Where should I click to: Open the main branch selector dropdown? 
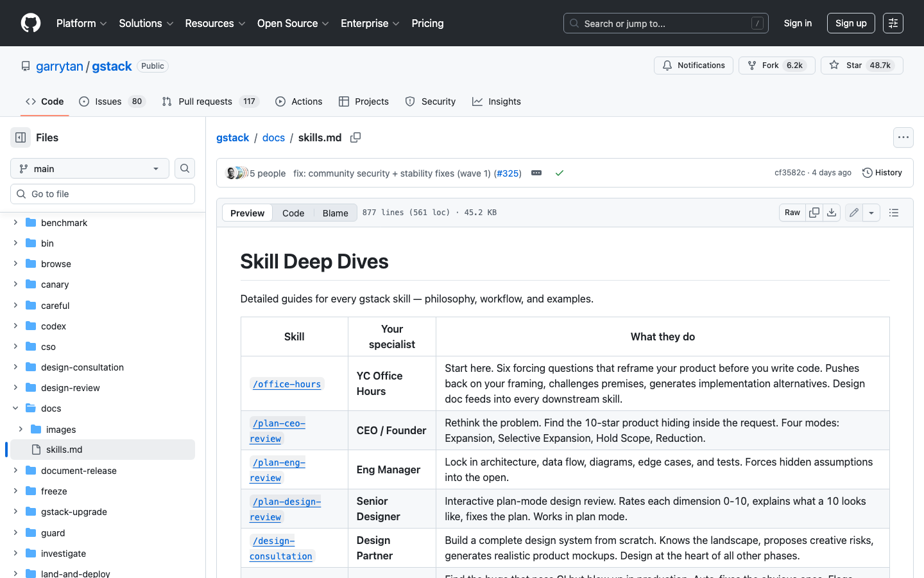pos(90,168)
